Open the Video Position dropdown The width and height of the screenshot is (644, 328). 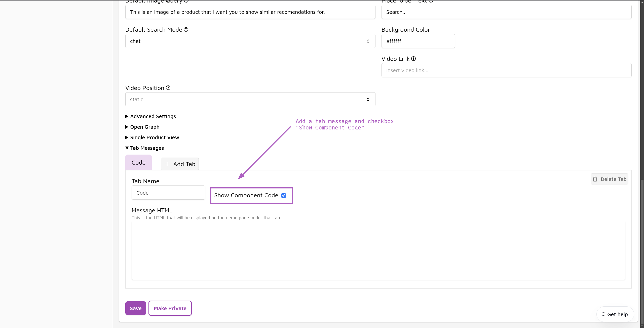coord(250,99)
